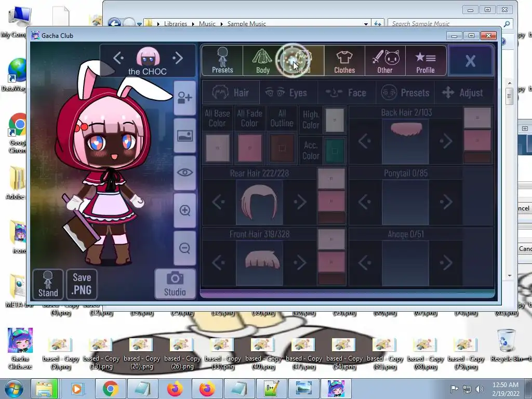The image size is (532, 399).
Task: Click the taskbar clock showing 12:50 AM
Action: pos(506,389)
